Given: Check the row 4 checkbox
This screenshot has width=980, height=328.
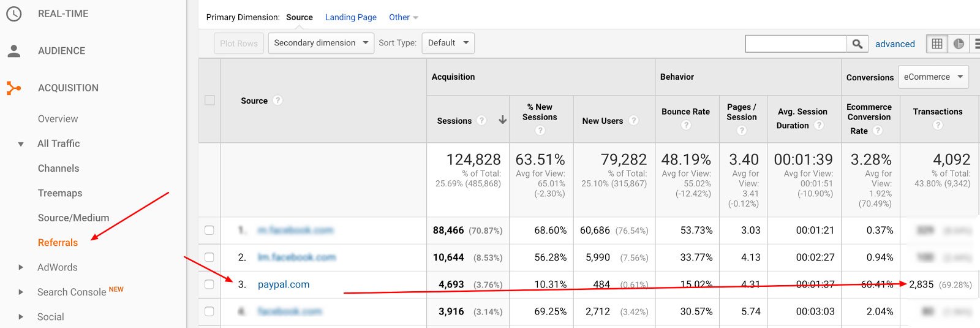Looking at the screenshot, I should (x=209, y=311).
